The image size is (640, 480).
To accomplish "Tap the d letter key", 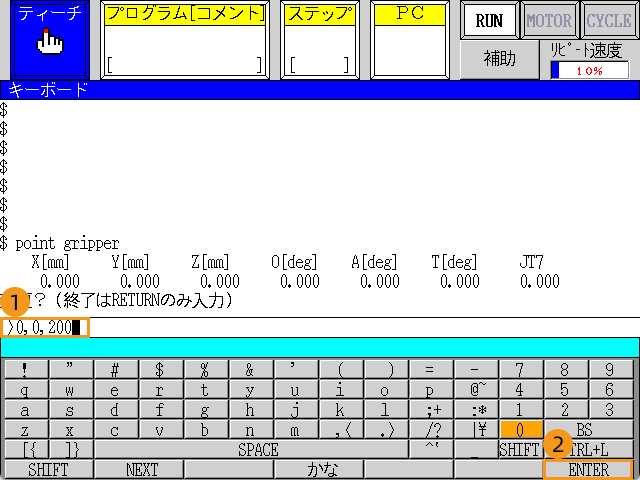I will [116, 410].
